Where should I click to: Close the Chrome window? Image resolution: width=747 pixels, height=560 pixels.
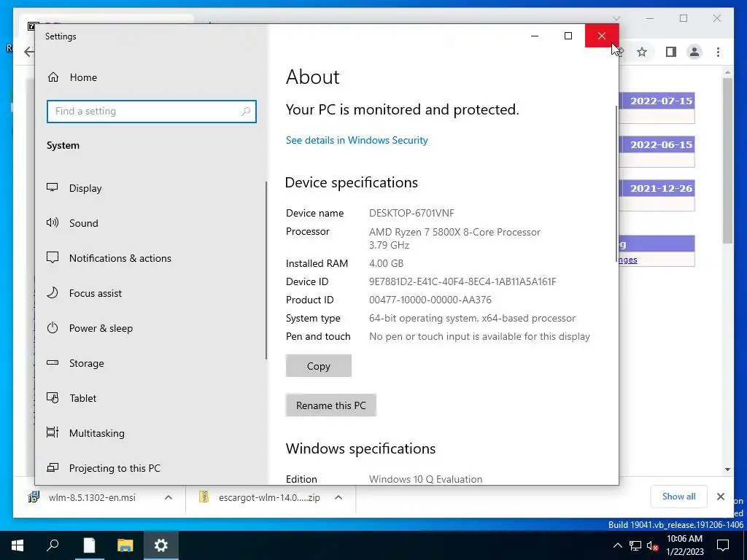point(717,18)
